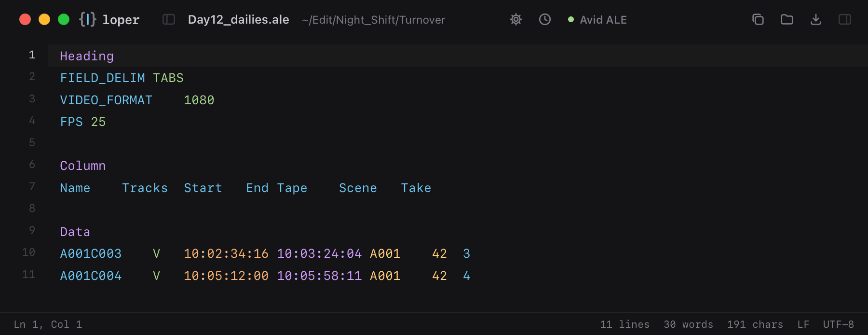Open the Avid ALE language mode selector
Image resolution: width=868 pixels, height=335 pixels.
[x=597, y=20]
